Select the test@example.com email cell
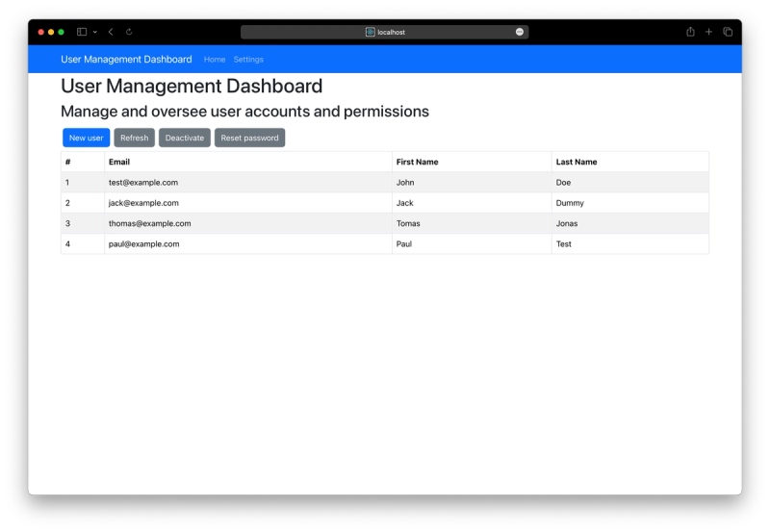 tap(248, 183)
